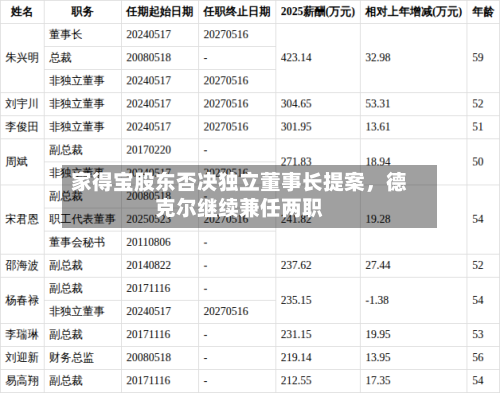The width and height of the screenshot is (500, 393).
Task: Click the name 刘迎新
Action: coord(22,357)
